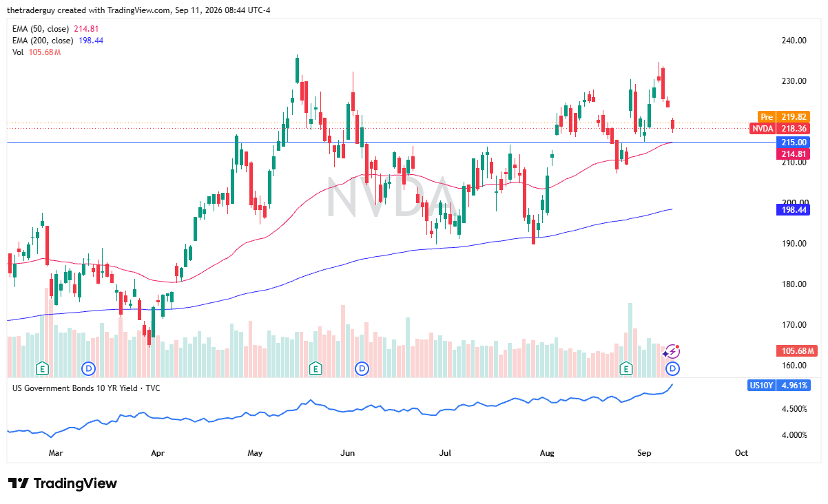Click the orange Pre 219.82 price label
This screenshot has height=504, width=828.
783,117
